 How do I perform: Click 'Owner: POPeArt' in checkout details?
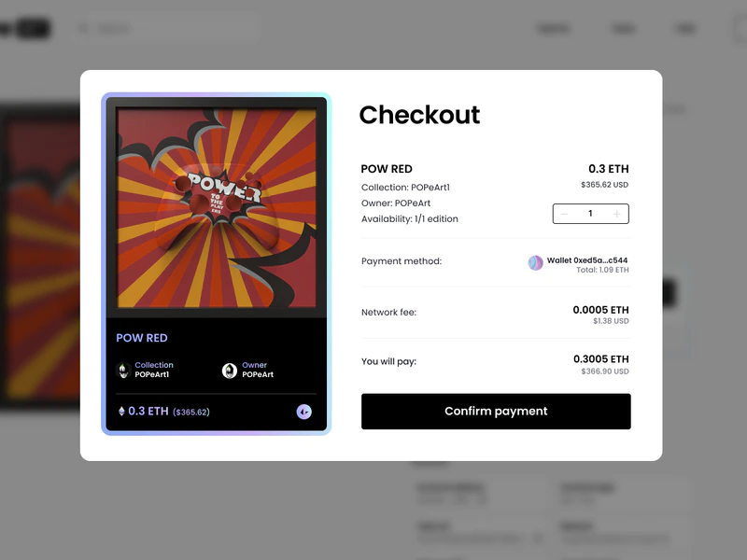(x=396, y=203)
